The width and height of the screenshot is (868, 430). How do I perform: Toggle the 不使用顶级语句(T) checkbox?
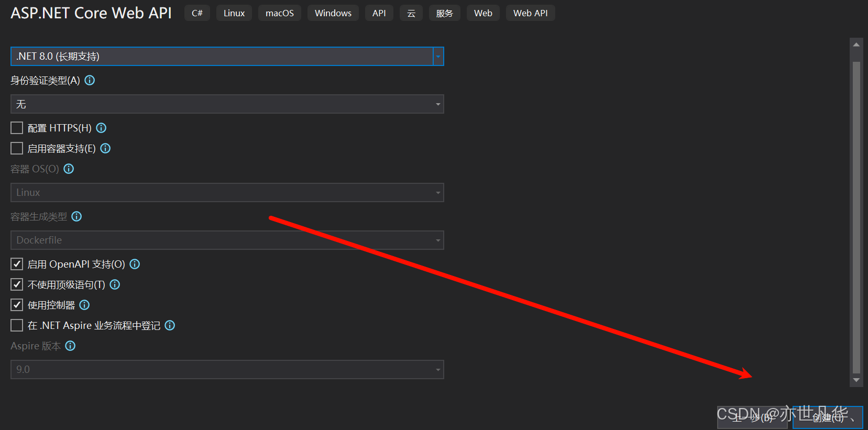[x=17, y=284]
